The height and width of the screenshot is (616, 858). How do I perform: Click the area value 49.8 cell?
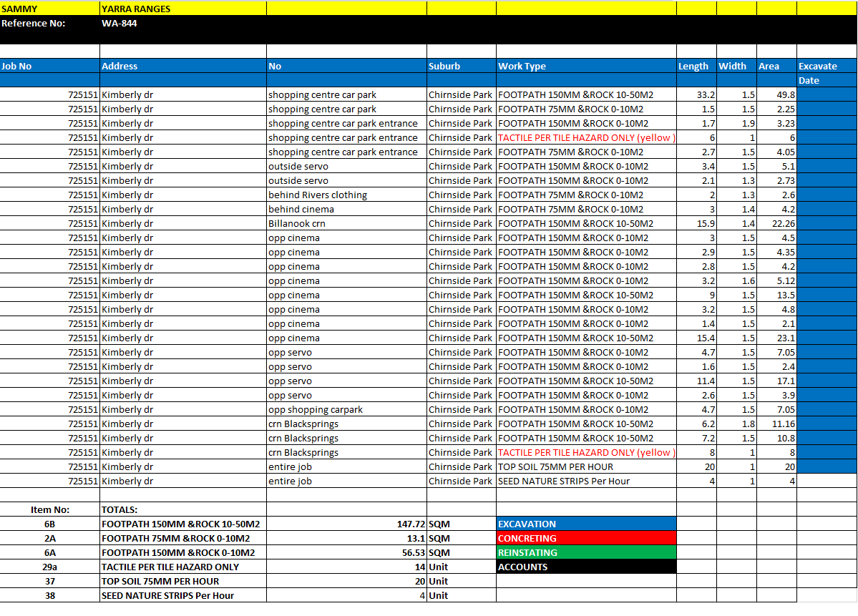coord(776,94)
